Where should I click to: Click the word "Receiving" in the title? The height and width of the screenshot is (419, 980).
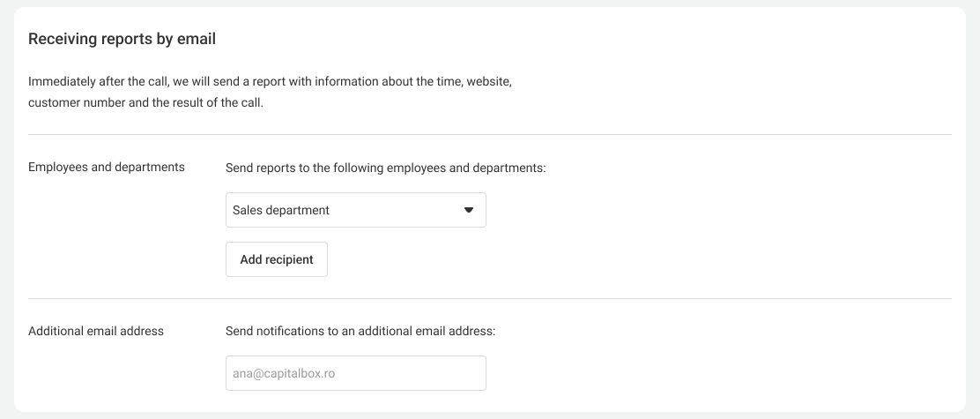point(61,39)
